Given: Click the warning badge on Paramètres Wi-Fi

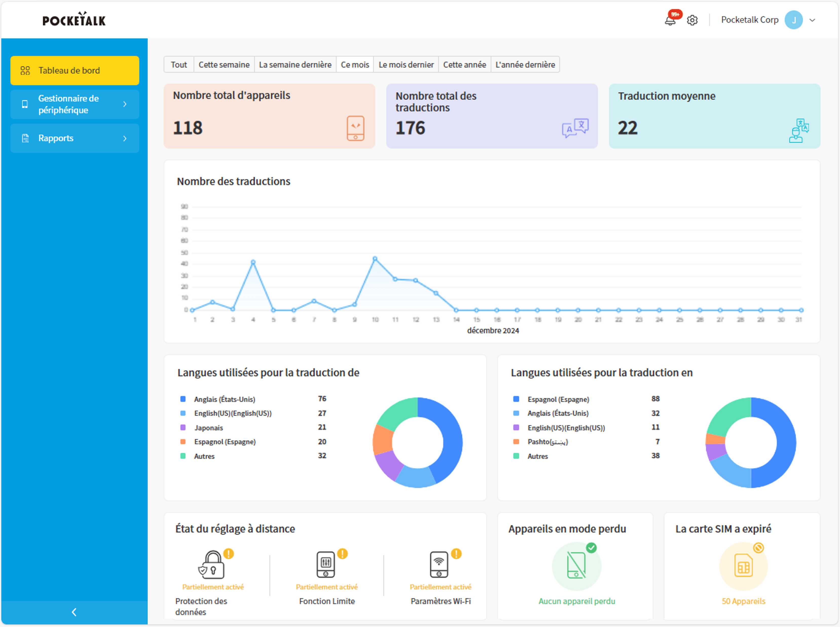Looking at the screenshot, I should pyautogui.click(x=456, y=554).
